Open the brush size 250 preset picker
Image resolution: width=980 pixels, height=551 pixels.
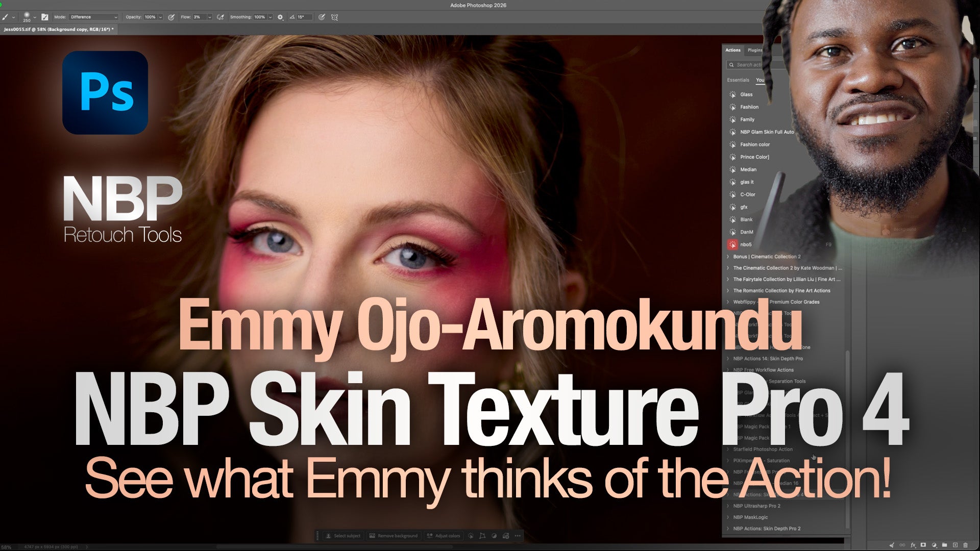point(29,17)
